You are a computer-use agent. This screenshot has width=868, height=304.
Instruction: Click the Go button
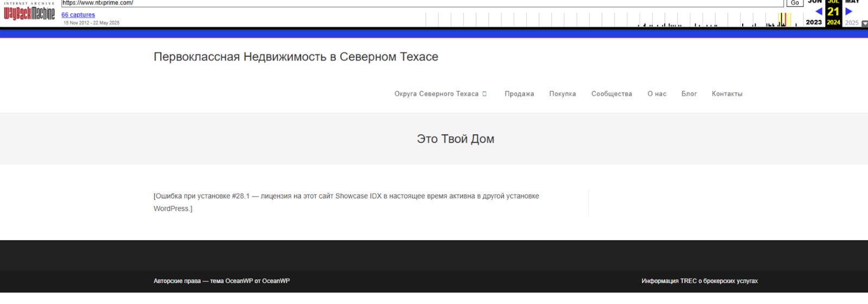[x=795, y=3]
